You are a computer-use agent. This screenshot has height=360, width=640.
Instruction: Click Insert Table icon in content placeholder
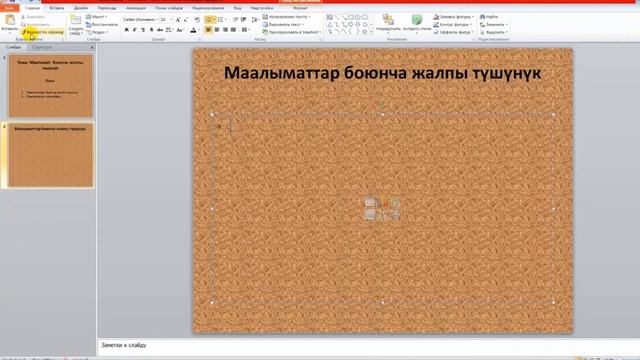(x=369, y=202)
